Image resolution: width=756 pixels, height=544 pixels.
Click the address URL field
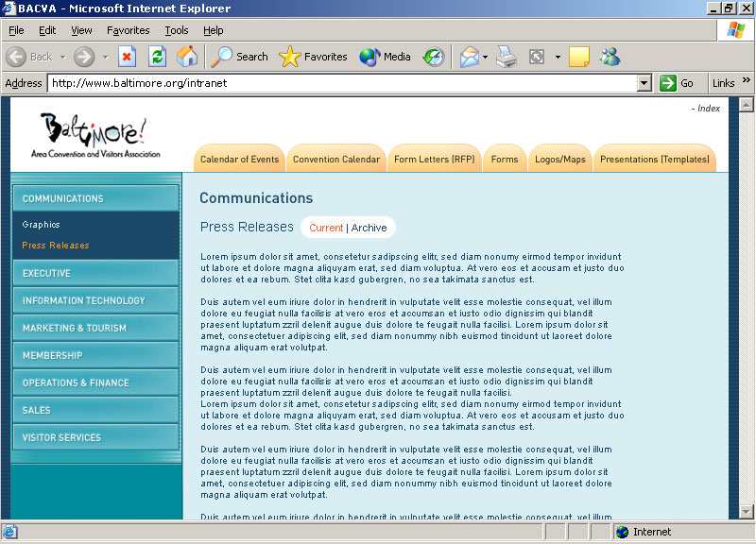click(x=340, y=83)
